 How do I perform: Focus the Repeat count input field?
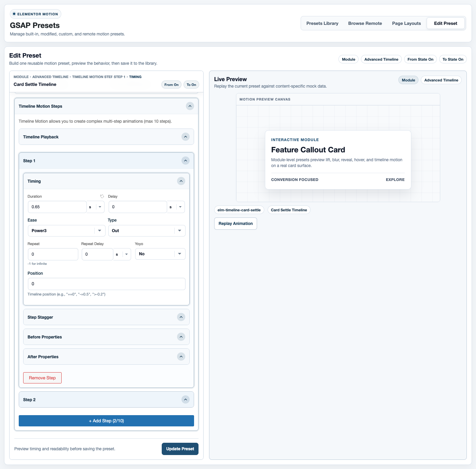pos(53,254)
